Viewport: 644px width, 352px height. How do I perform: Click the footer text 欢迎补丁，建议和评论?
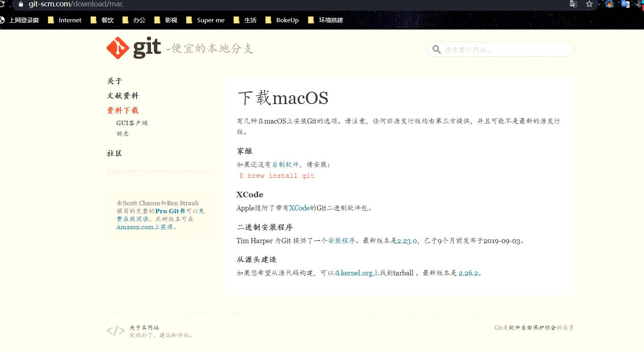[162, 335]
